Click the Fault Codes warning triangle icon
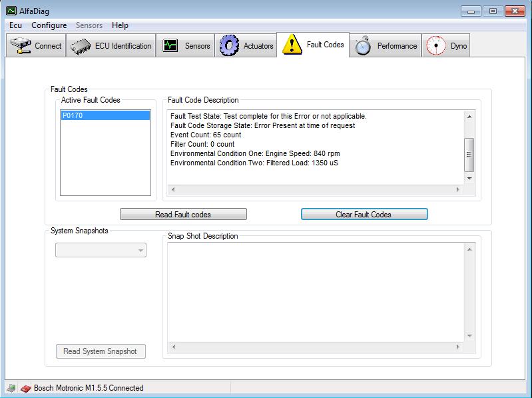 tap(292, 44)
